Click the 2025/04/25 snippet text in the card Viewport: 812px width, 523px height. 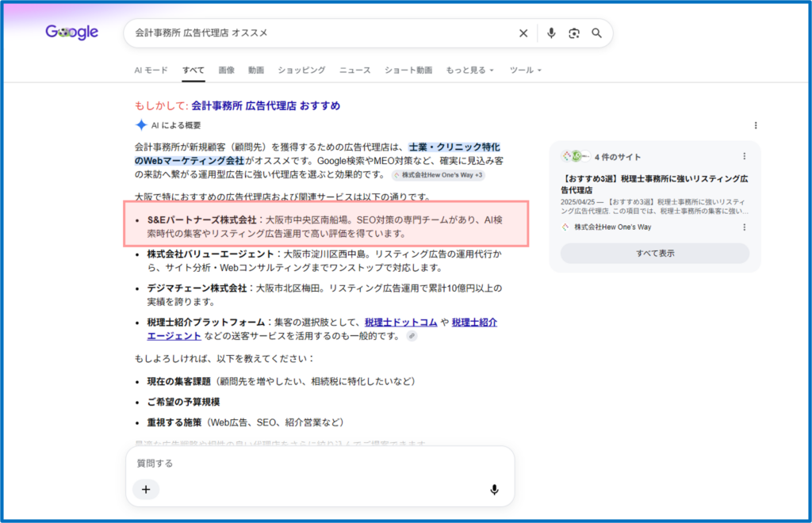coord(654,206)
